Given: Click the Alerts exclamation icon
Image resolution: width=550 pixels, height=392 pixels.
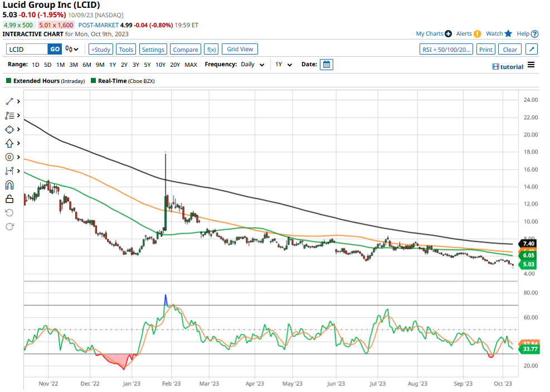Looking at the screenshot, I should 477,34.
